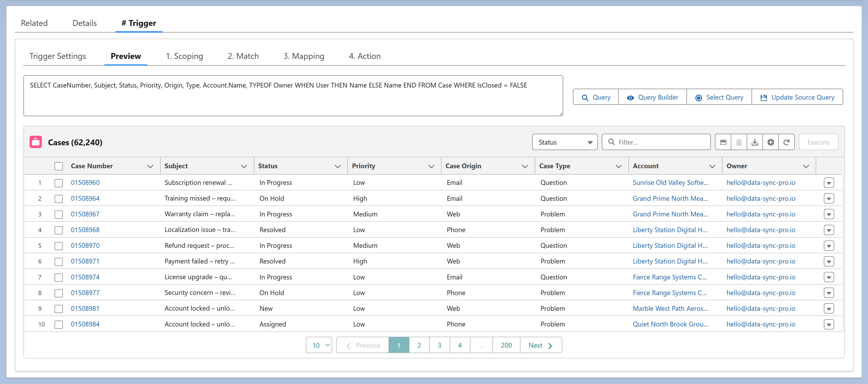Image resolution: width=868 pixels, height=384 pixels.
Task: Open row actions menu for case 01508960
Action: 829,183
